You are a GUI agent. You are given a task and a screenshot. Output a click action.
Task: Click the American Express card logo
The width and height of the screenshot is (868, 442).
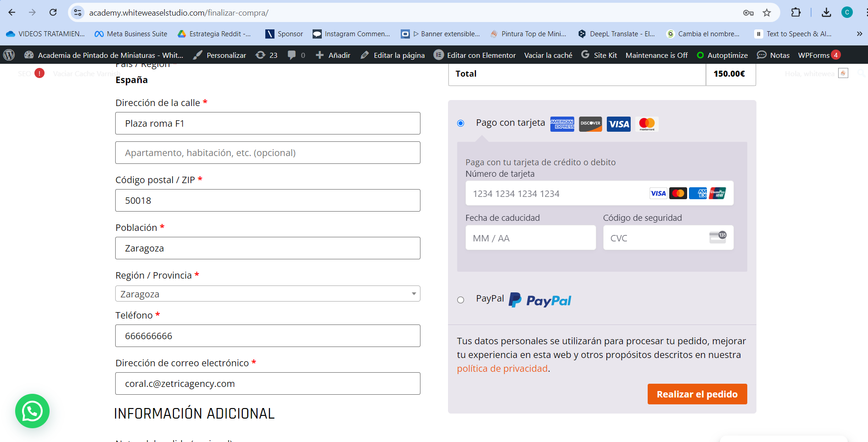[x=562, y=124]
